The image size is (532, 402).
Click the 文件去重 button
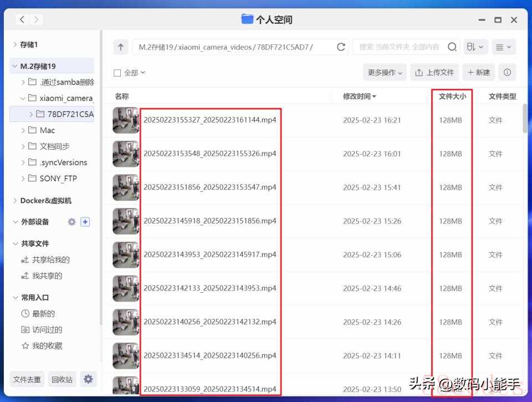pyautogui.click(x=27, y=379)
